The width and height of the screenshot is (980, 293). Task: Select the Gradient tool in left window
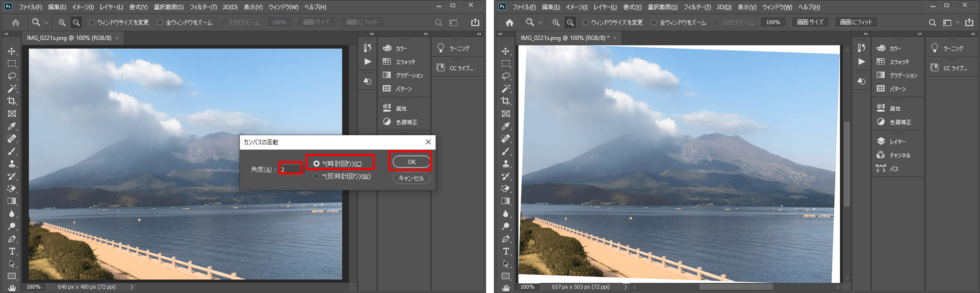[12, 201]
